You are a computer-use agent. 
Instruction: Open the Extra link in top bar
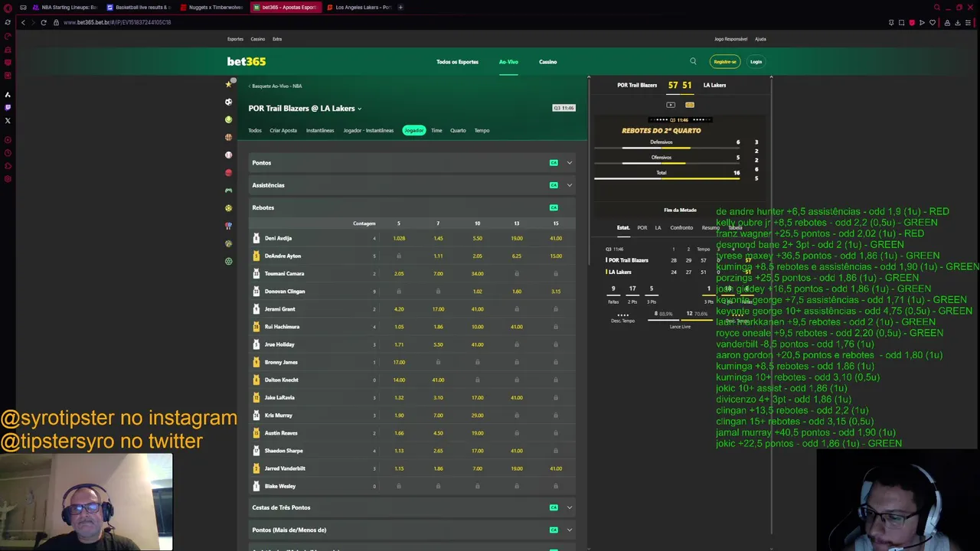coord(277,39)
